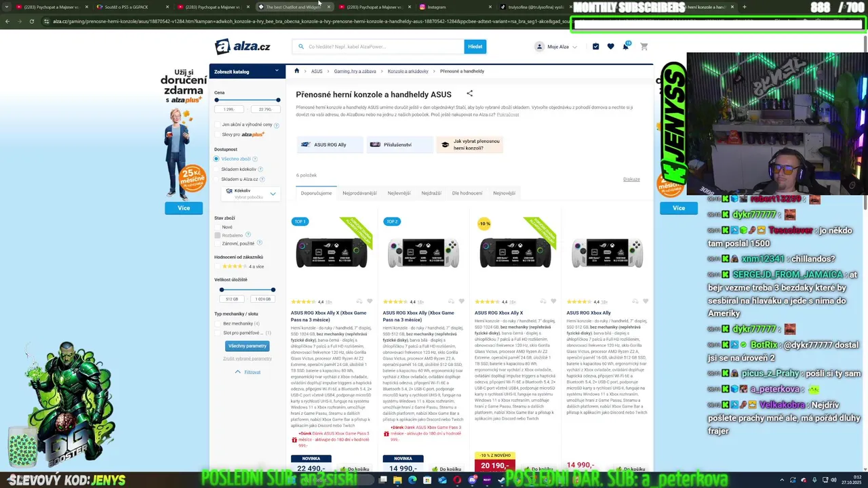Open Steam from the taskbar

pos(502,480)
